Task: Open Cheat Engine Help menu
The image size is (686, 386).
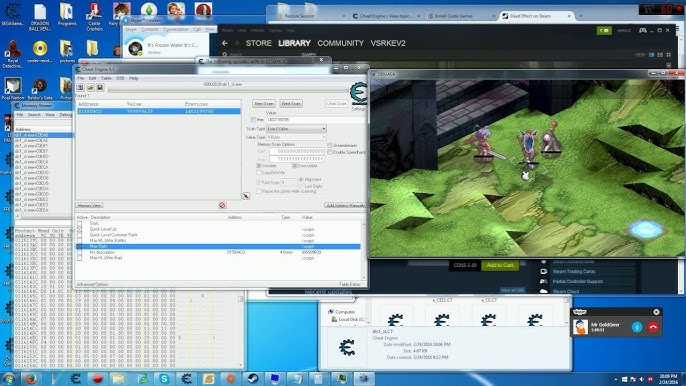Action: (134, 78)
